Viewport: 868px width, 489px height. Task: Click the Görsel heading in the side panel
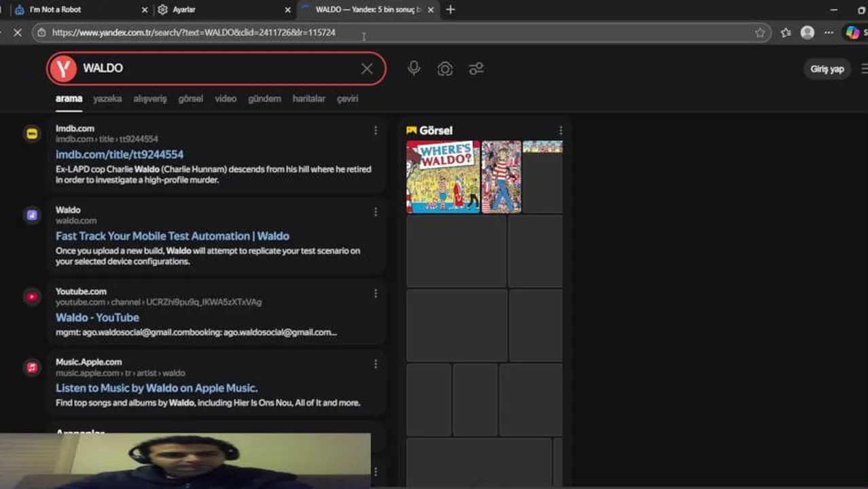[x=435, y=130]
